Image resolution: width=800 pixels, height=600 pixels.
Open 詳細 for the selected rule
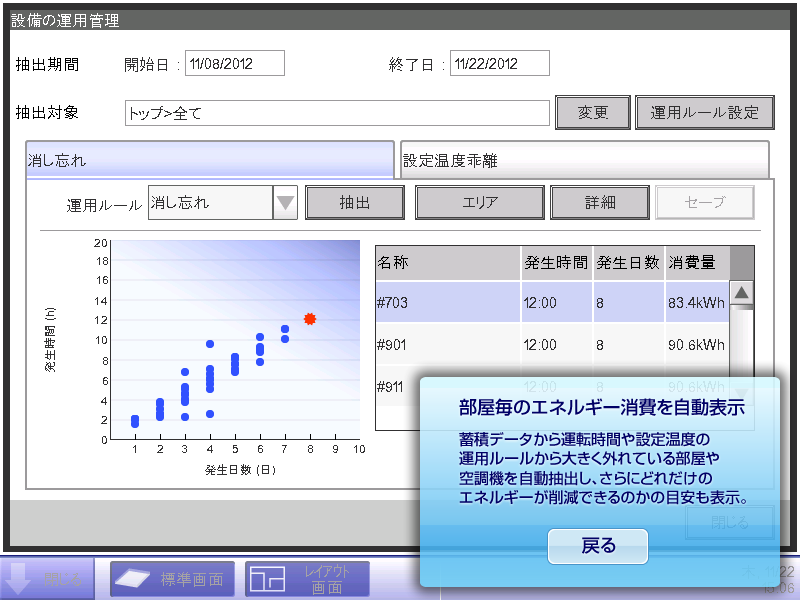pyautogui.click(x=600, y=203)
